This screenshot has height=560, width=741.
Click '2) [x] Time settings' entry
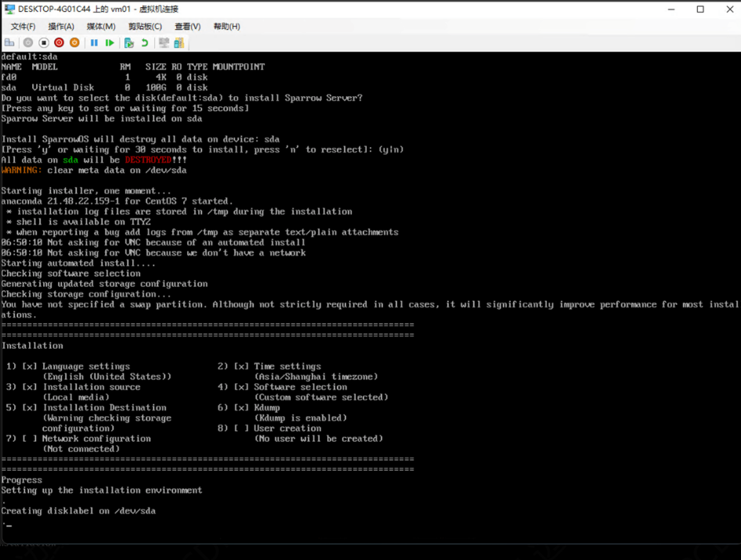pyautogui.click(x=269, y=367)
